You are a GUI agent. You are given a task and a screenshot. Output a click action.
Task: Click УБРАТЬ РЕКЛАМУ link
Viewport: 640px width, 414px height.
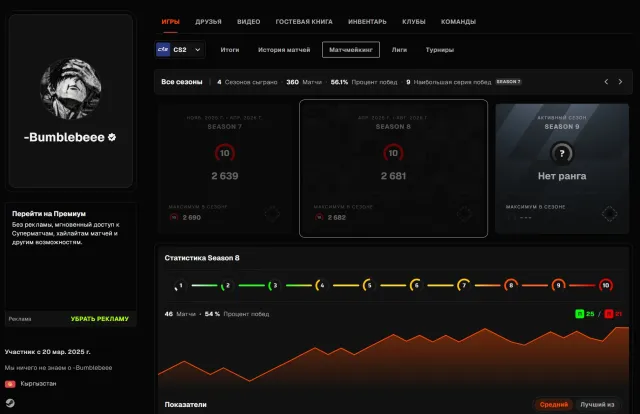[x=100, y=319]
